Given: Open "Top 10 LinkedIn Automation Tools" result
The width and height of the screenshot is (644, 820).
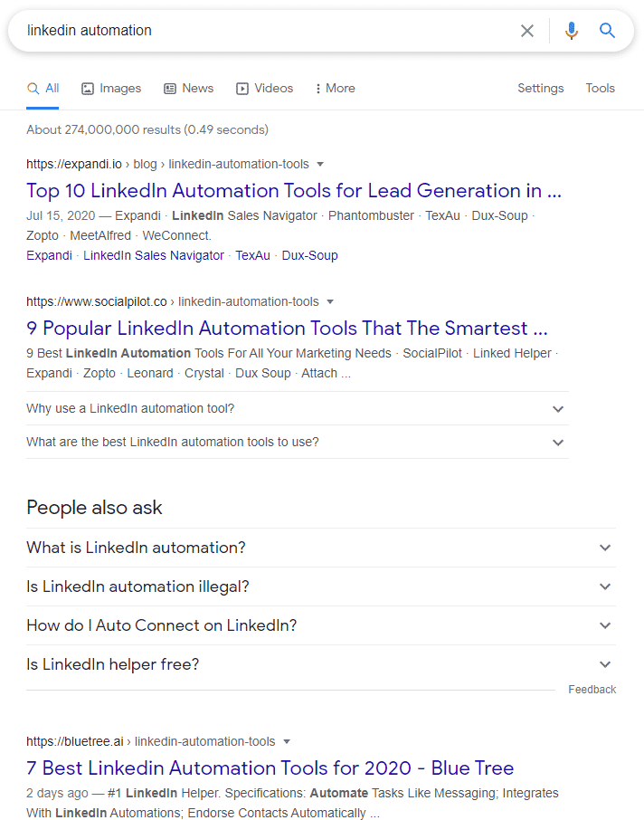Looking at the screenshot, I should point(294,191).
